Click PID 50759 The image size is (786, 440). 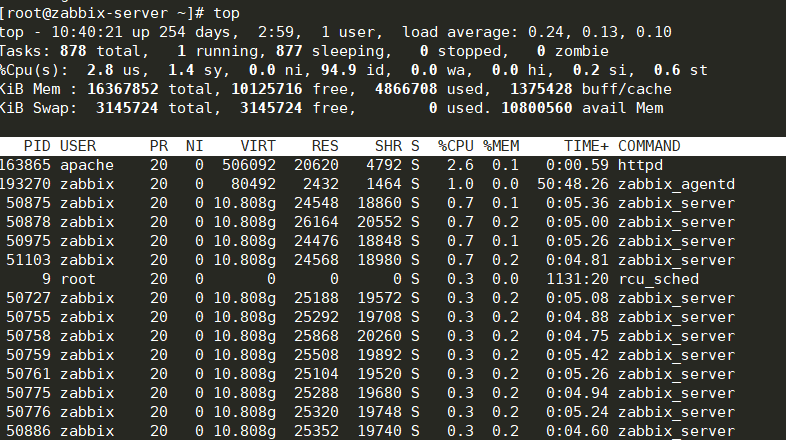click(x=29, y=355)
